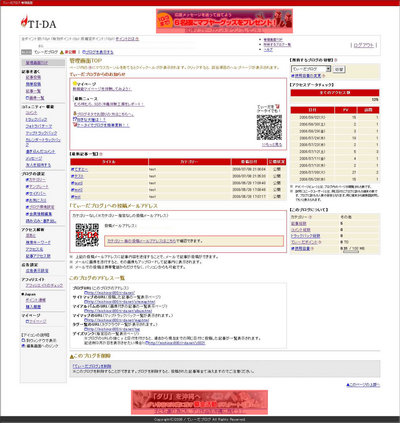The image size is (400, 423).
Task: Click the 使用容量の変更 link
Action: coord(308,76)
